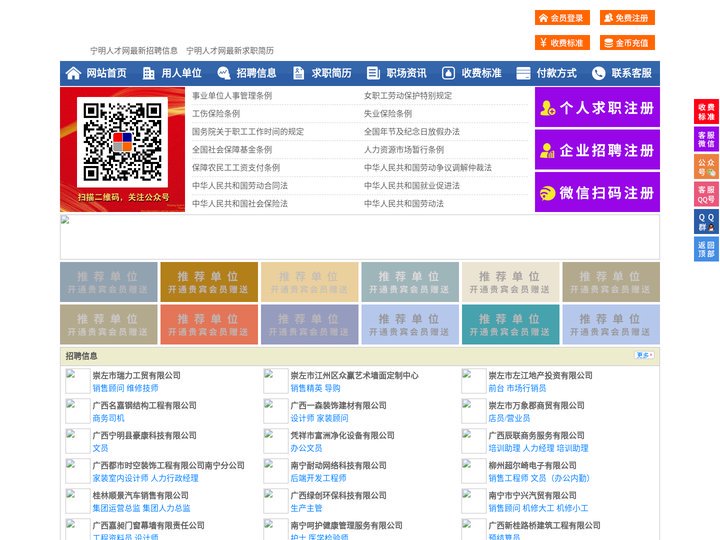Open the 中华人民共和国劳动法 link
Screen dimensions: 720x540
pos(404,203)
